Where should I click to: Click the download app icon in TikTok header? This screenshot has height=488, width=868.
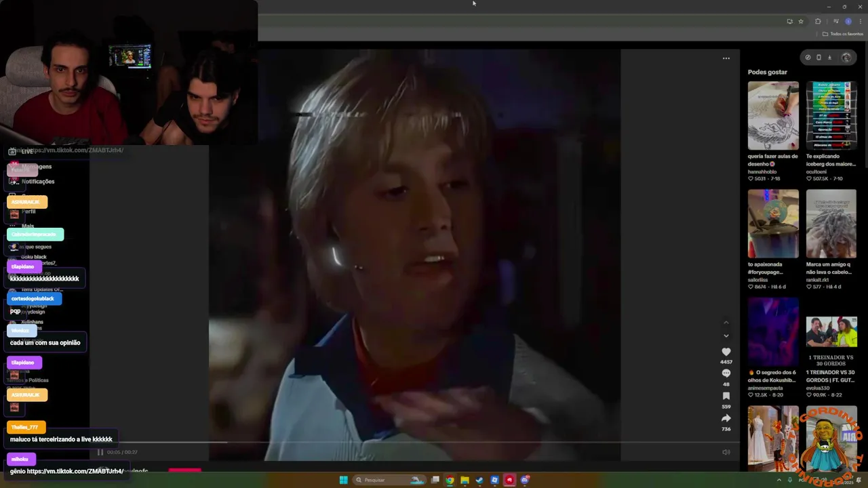[829, 58]
